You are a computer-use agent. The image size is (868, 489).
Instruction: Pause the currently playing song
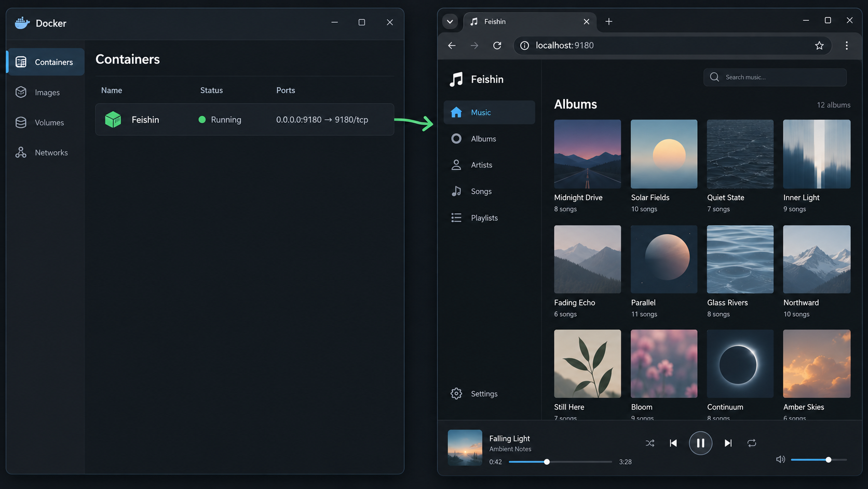pos(700,443)
